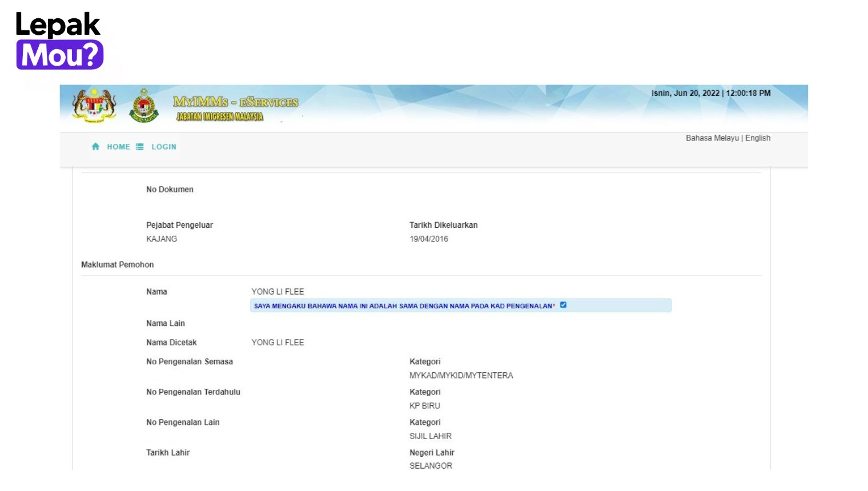Toggle the SAYA MENGAKU acknowledgement checkbox off
Viewport: 868px width, 491px height.
(x=563, y=305)
